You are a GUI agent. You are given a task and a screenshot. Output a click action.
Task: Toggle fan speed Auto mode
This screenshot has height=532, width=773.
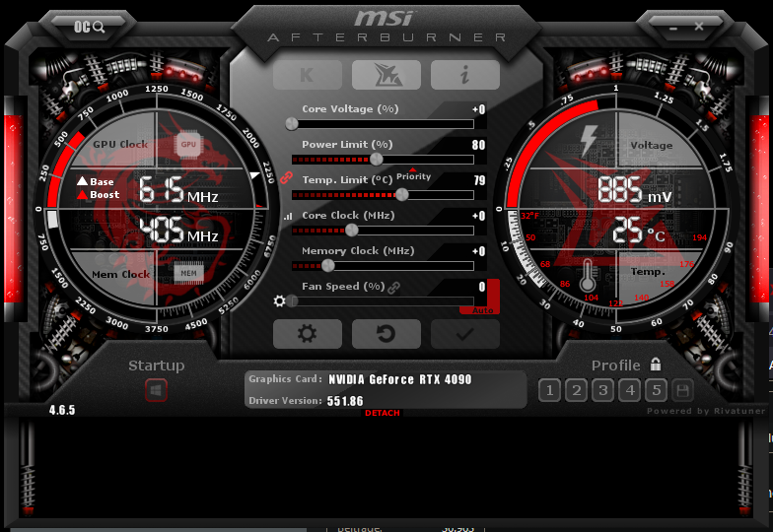[x=483, y=311]
